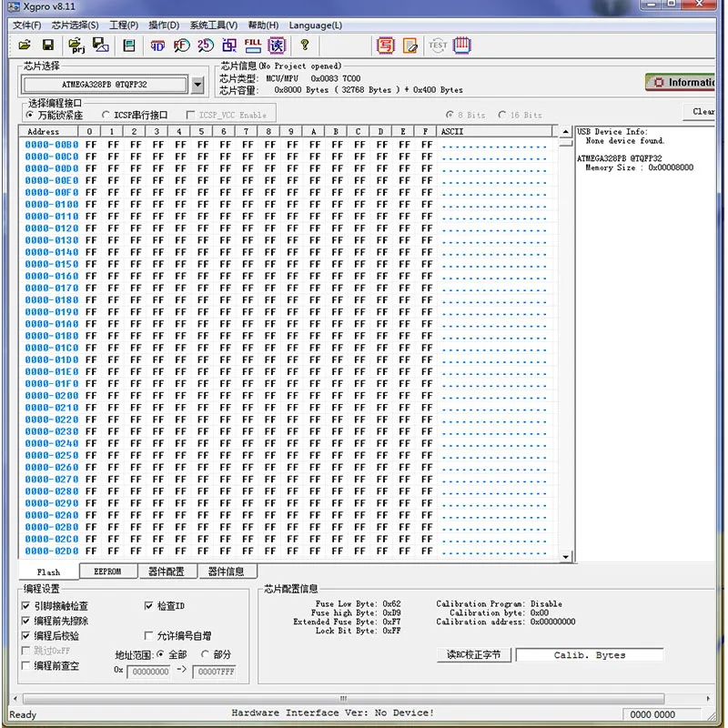Click the help question mark icon
The height and width of the screenshot is (728, 728).
(305, 45)
